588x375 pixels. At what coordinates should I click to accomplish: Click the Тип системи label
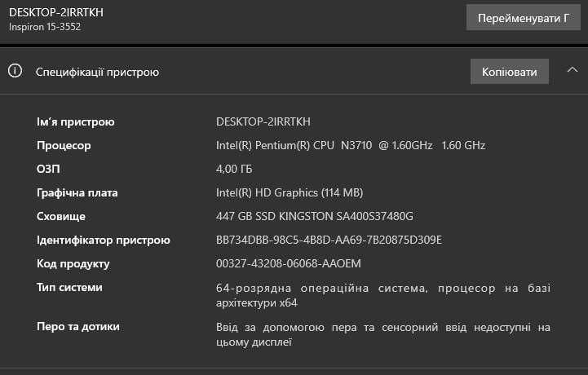[x=69, y=287]
